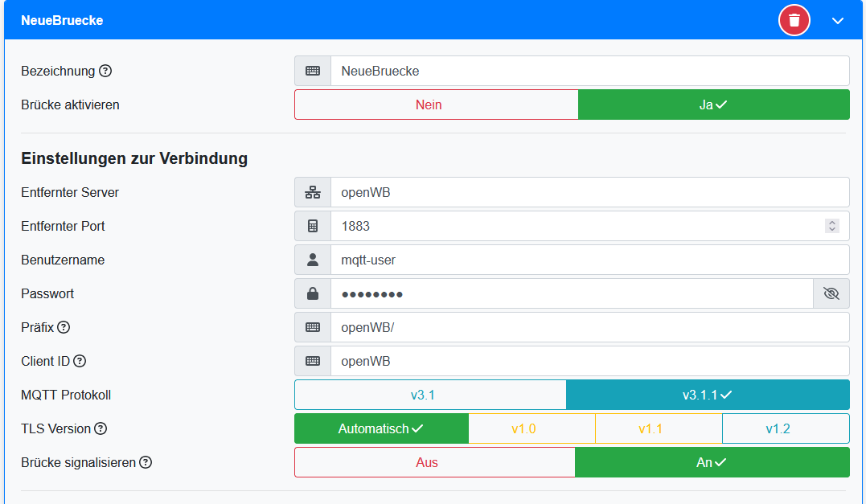Viewport: 866px width, 504px height.
Task: Click keyboard icon beside Client ID field
Action: [x=313, y=361]
